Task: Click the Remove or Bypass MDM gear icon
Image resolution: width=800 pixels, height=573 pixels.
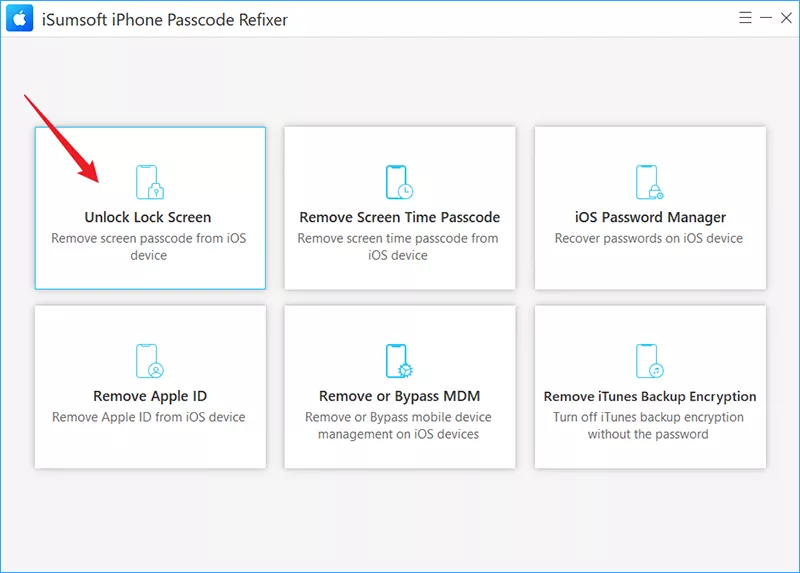Action: [399, 361]
